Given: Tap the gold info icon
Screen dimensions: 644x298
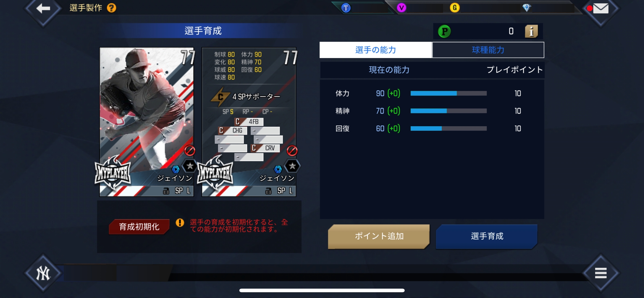Looking at the screenshot, I should (531, 31).
